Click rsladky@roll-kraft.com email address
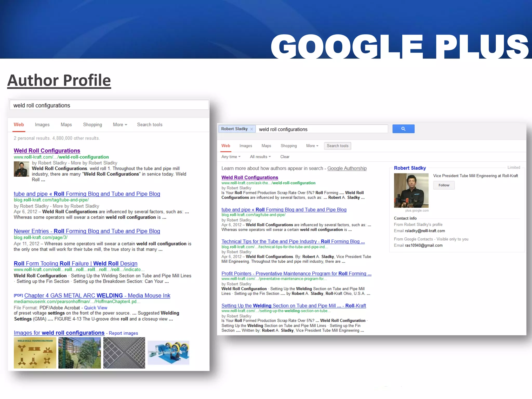This screenshot has width=532, height=399. [x=425, y=231]
